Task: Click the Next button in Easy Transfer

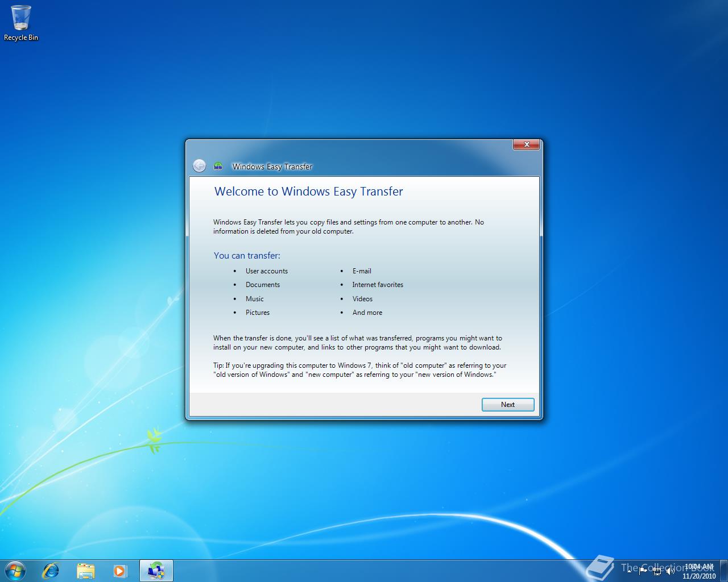Action: [508, 405]
